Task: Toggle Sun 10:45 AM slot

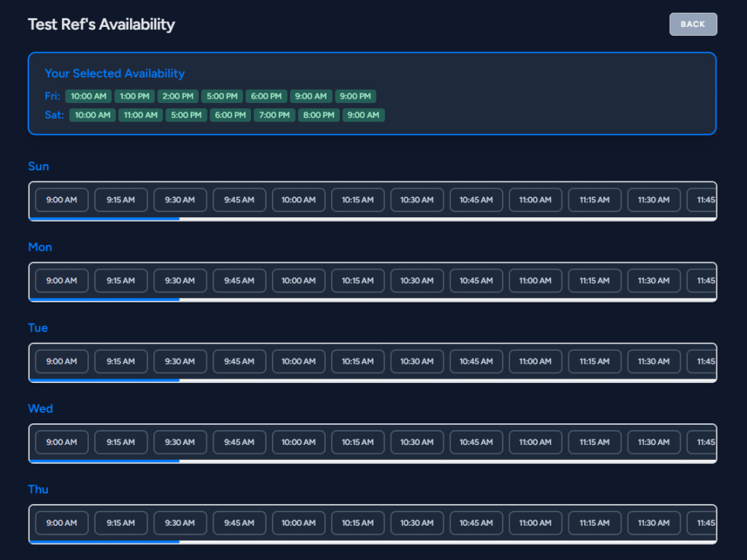Action: [x=477, y=200]
